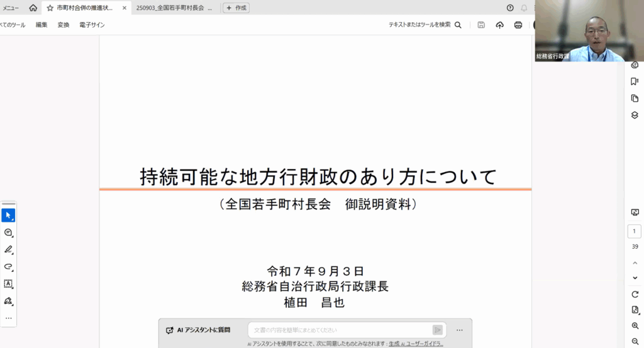The width and height of the screenshot is (644, 348).
Task: Click the cloud upload share icon
Action: pos(500,25)
